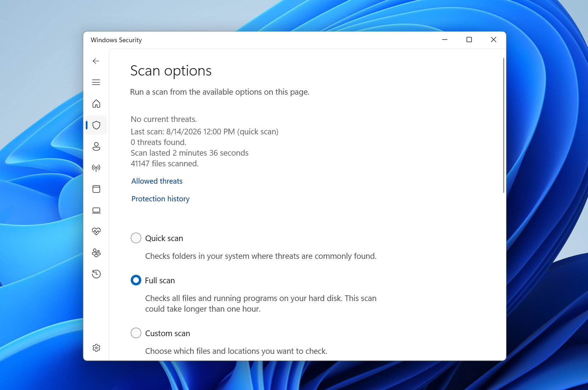Viewport: 588px width, 390px height.
Task: Open Account protection person icon
Action: [96, 146]
